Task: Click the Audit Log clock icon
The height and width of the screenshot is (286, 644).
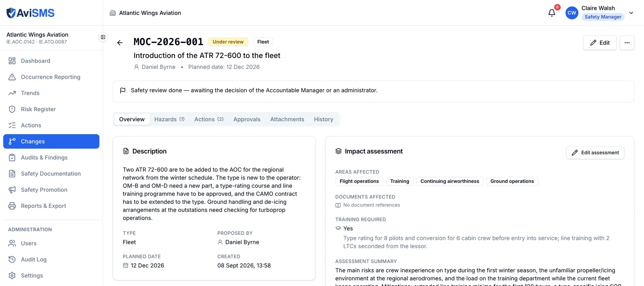Action: [x=12, y=259]
